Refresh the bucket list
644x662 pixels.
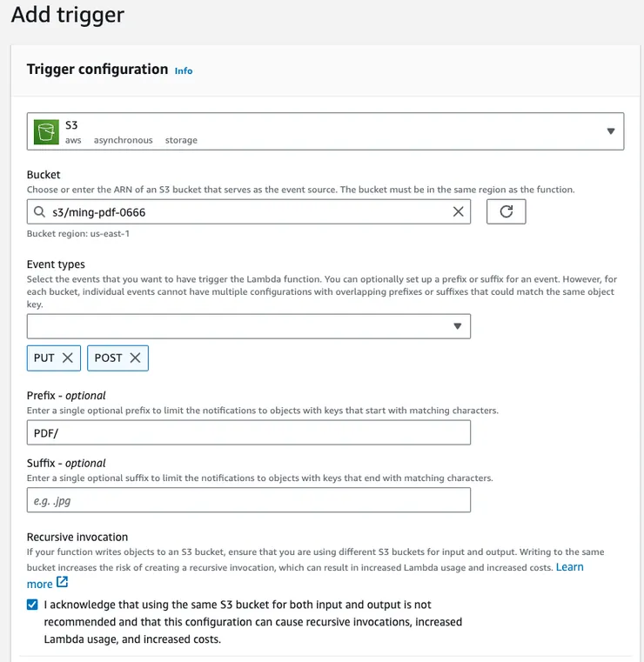[x=506, y=211]
